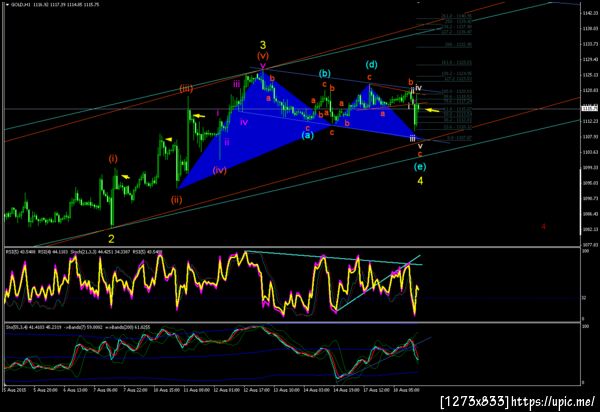Click the 1099.33 price axis label
The height and width of the screenshot is (412, 600).
(590, 168)
